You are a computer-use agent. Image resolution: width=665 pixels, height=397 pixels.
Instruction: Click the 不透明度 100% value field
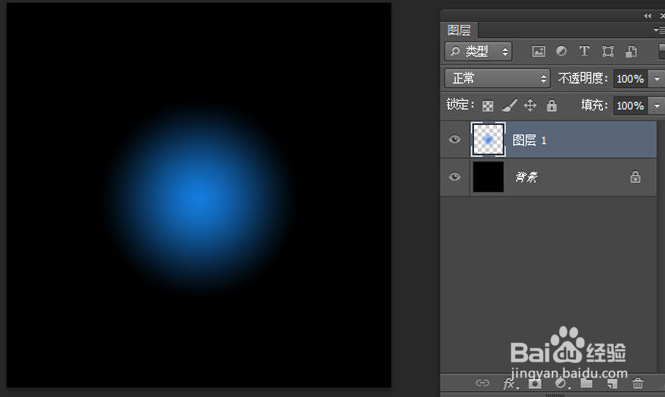(630, 79)
